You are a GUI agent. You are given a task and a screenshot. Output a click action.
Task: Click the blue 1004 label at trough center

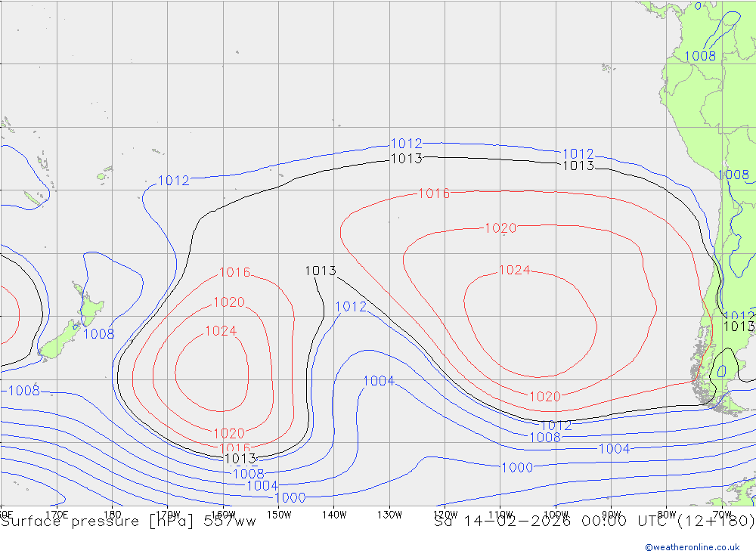click(379, 381)
